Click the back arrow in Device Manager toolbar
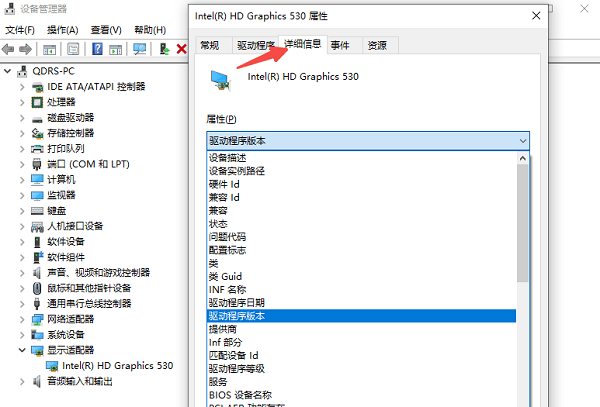This screenshot has height=407, width=600. [8, 49]
